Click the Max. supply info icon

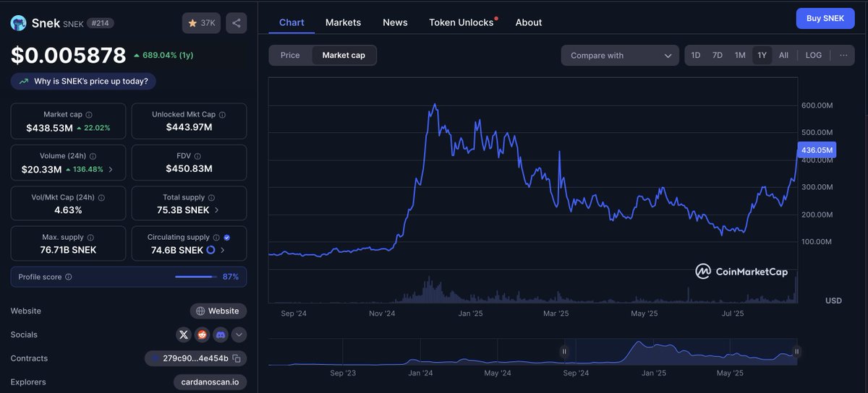(x=90, y=237)
